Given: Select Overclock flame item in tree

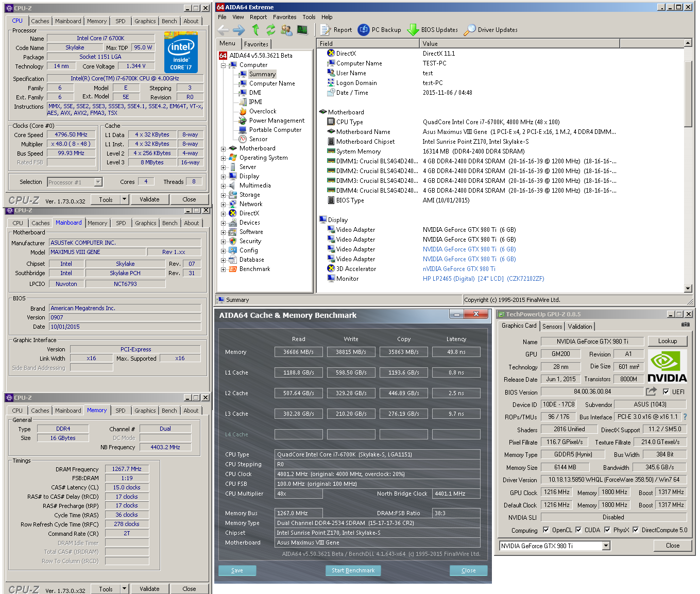Looking at the screenshot, I should point(263,111).
